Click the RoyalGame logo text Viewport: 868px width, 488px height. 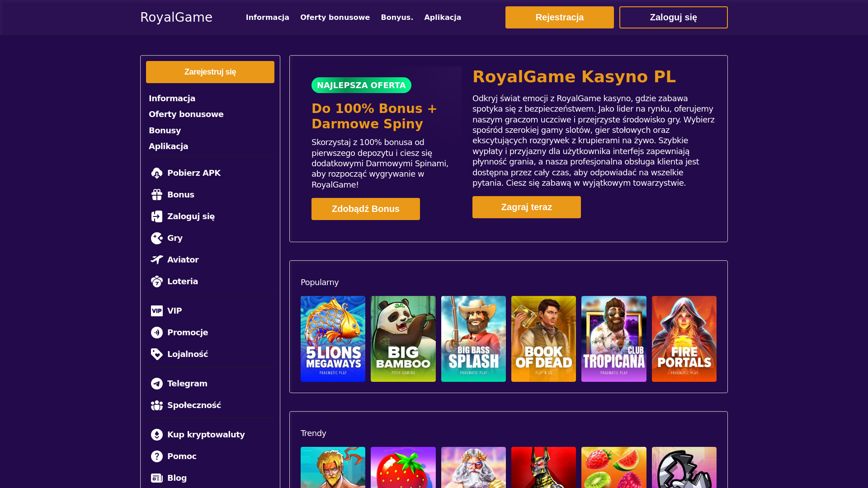tap(176, 17)
